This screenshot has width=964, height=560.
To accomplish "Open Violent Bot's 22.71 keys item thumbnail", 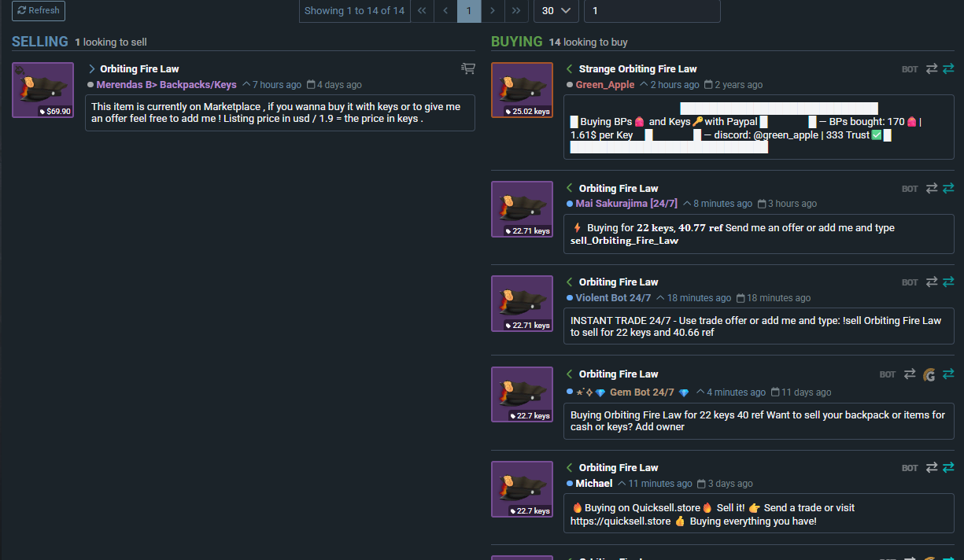I will click(x=522, y=304).
